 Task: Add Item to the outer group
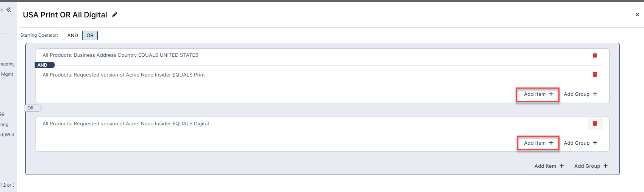tap(549, 166)
